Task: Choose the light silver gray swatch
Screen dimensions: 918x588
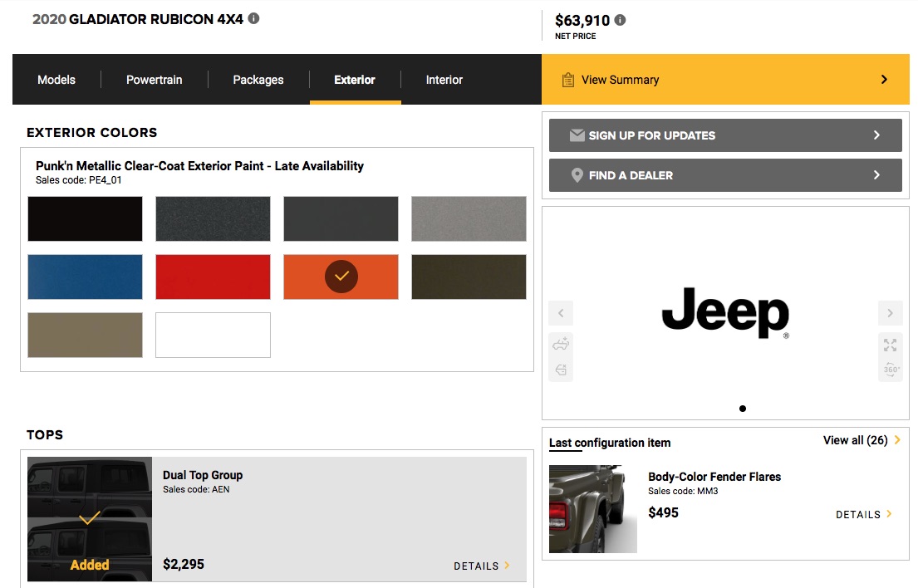Action: 469,218
